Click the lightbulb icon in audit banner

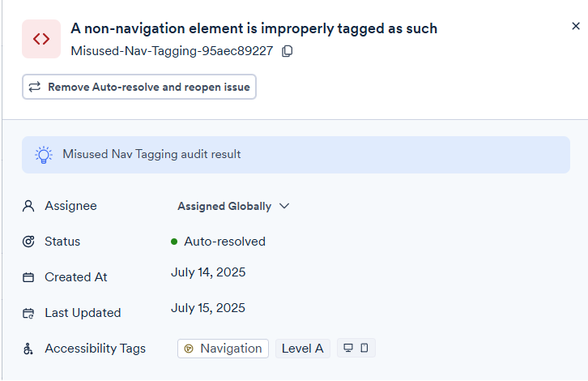click(x=44, y=154)
